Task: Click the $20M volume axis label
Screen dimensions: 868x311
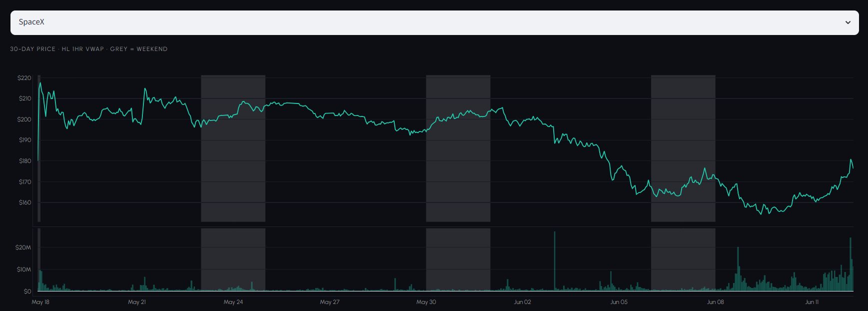Action: tap(23, 247)
